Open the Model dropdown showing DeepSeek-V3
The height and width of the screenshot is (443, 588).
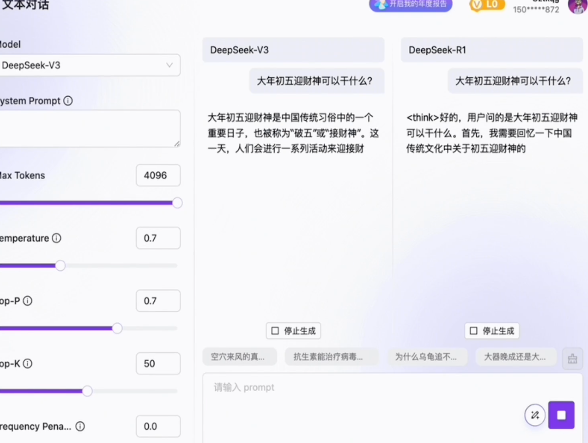[89, 65]
